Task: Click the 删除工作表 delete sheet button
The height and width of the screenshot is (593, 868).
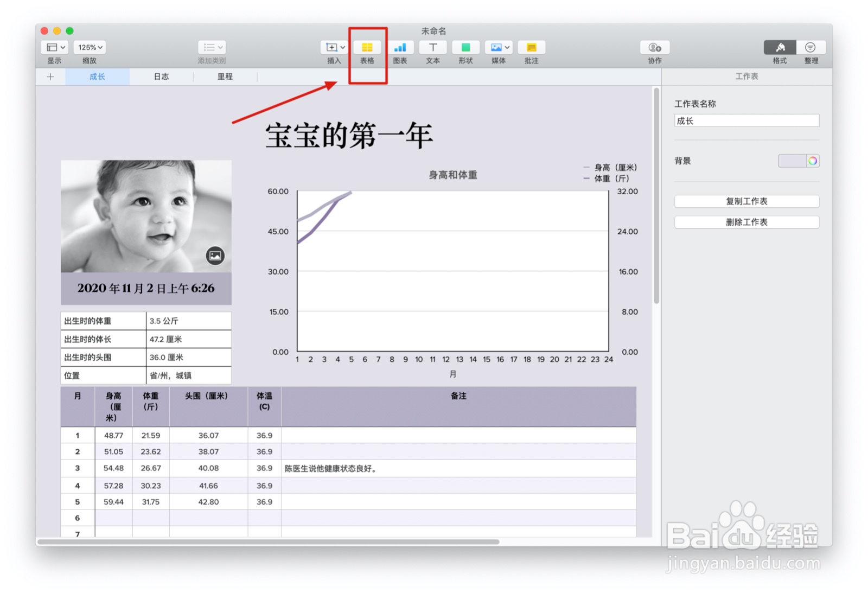Action: click(746, 222)
